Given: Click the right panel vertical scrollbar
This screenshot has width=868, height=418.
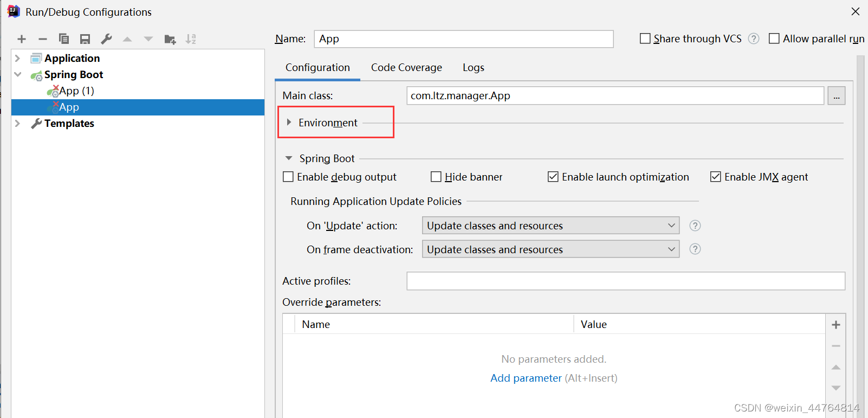Looking at the screenshot, I should tap(860, 236).
